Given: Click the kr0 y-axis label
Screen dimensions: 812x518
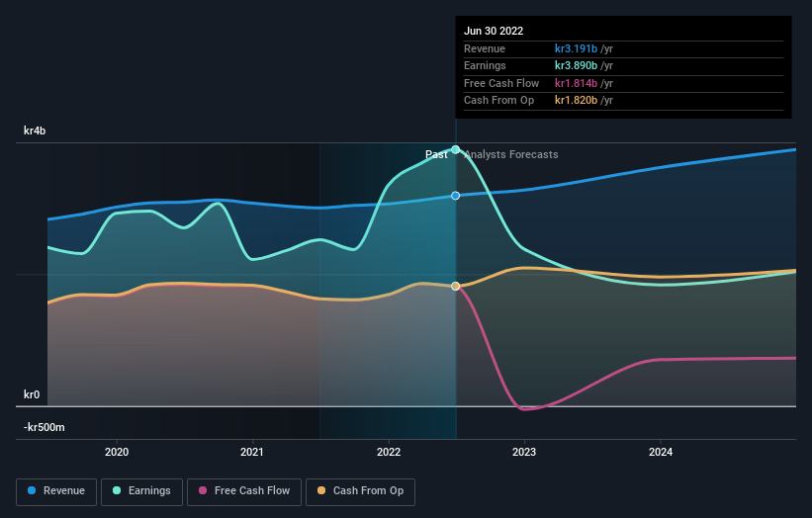Looking at the screenshot, I should (32, 394).
